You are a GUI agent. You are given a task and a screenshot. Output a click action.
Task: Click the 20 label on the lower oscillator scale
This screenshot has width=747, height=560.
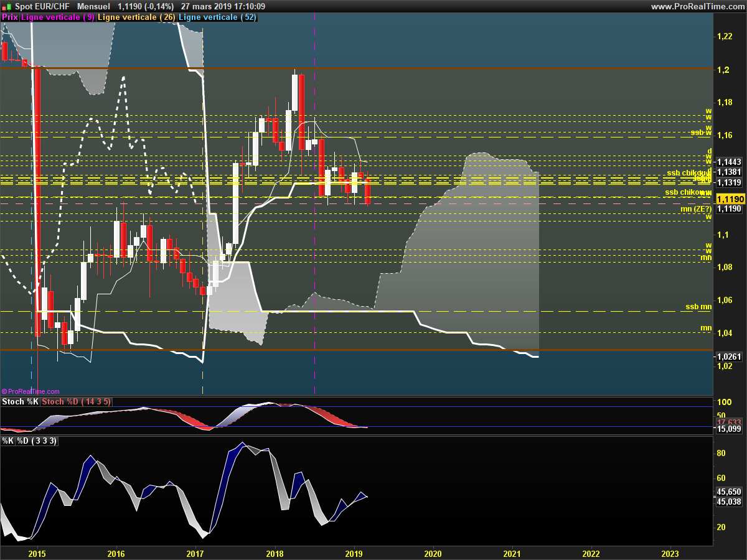[x=721, y=527]
